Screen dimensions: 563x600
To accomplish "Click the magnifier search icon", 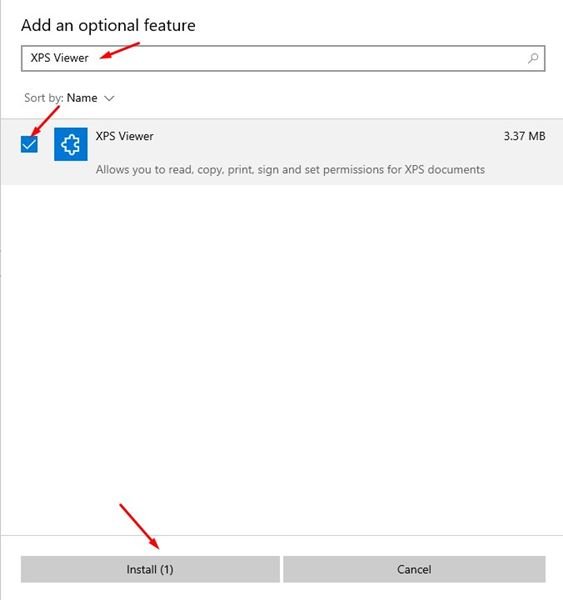I will (x=533, y=58).
